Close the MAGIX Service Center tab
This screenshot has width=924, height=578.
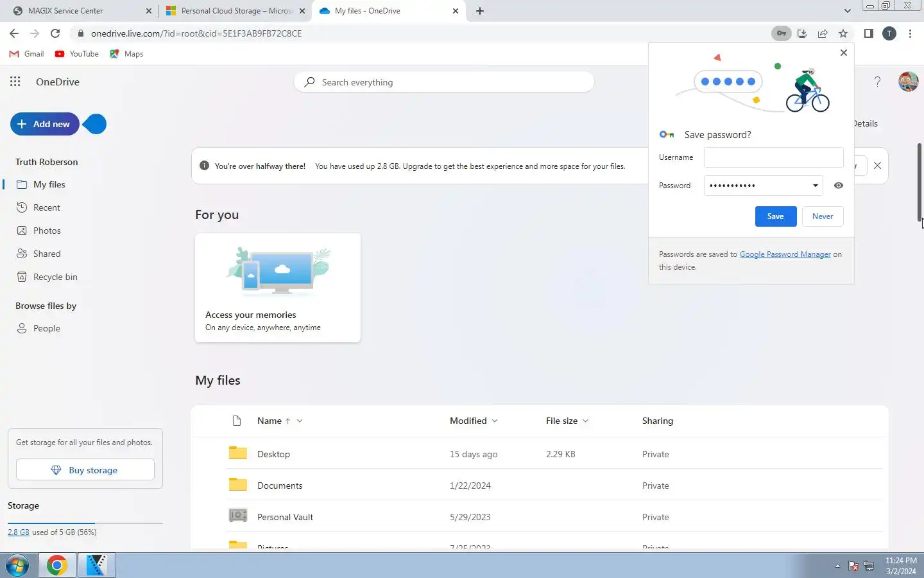[x=149, y=11]
